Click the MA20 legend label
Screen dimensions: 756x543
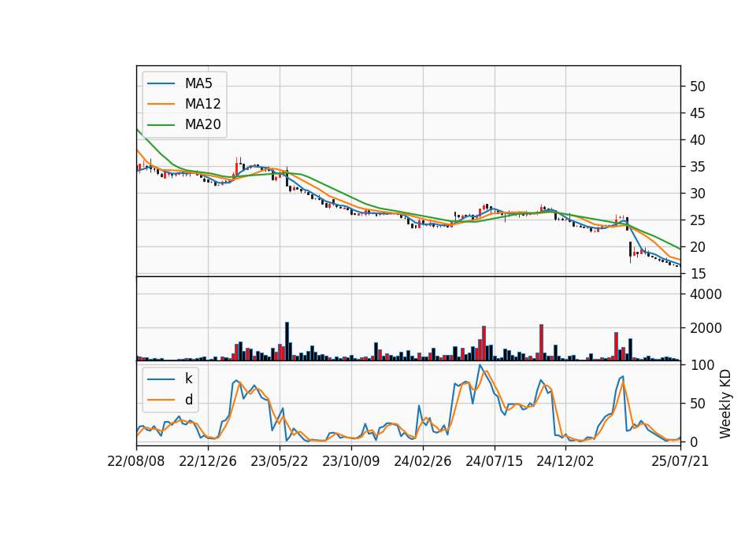coord(202,124)
